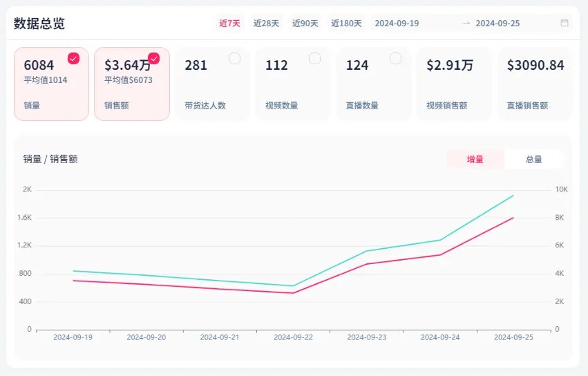Image resolution: width=588 pixels, height=376 pixels.
Task: Click the start date field 2024-09-19
Action: [x=397, y=23]
